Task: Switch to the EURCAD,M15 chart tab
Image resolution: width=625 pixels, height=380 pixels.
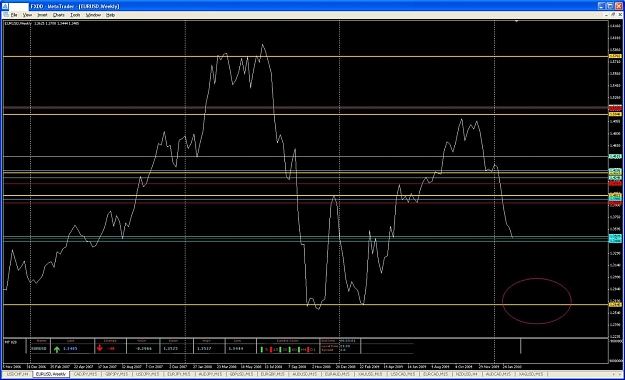Action: tap(435, 374)
